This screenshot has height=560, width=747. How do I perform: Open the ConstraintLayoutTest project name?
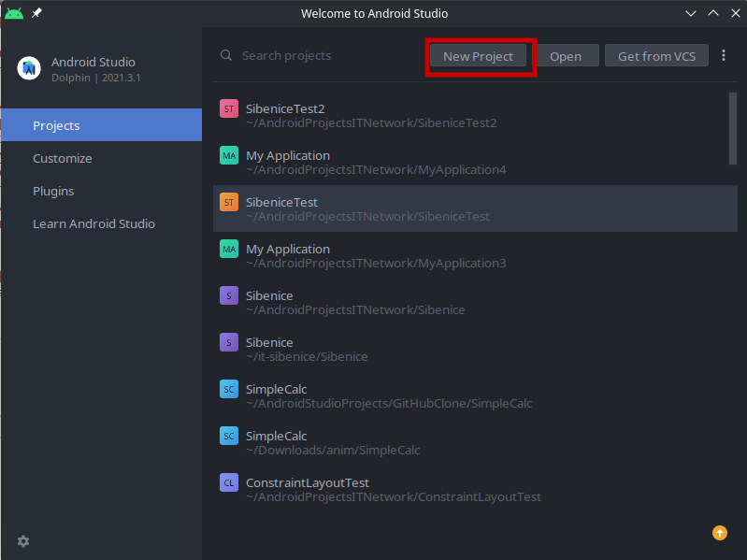pyautogui.click(x=308, y=482)
